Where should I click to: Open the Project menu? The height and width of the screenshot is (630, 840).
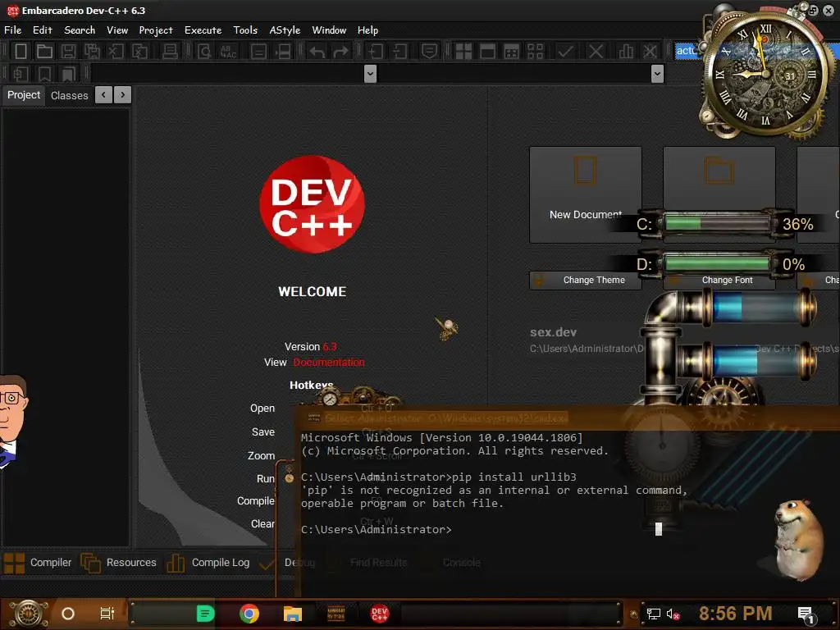pyautogui.click(x=156, y=30)
